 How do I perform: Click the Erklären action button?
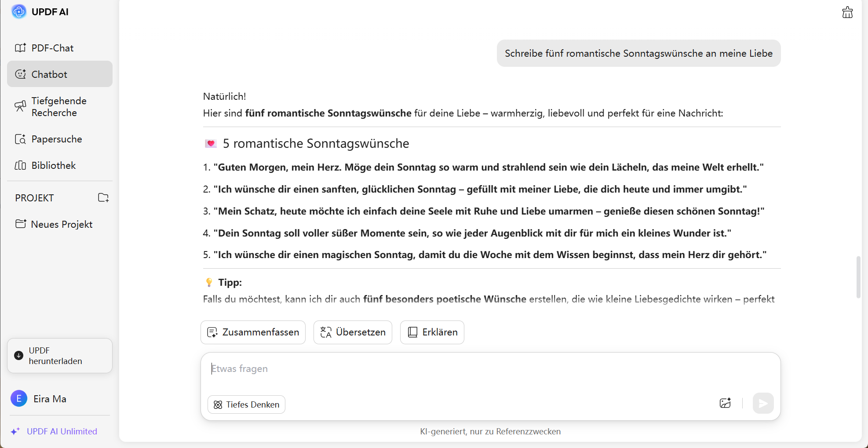[432, 332]
